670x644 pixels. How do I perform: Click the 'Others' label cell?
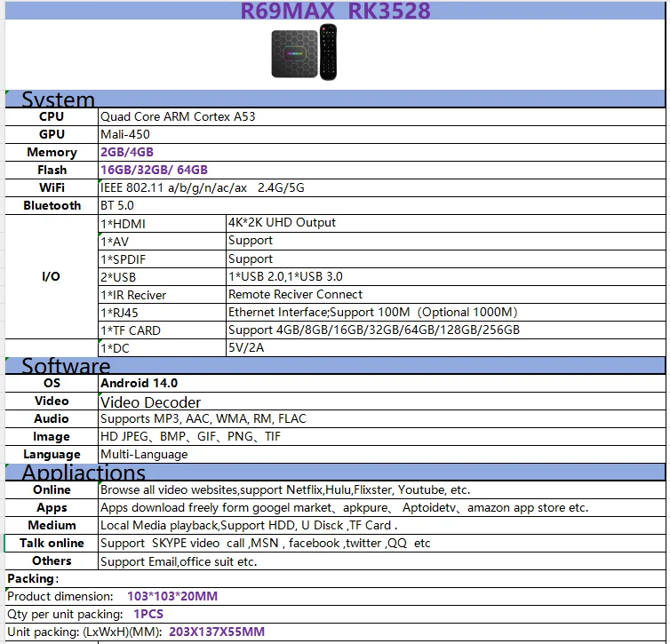[x=52, y=561]
